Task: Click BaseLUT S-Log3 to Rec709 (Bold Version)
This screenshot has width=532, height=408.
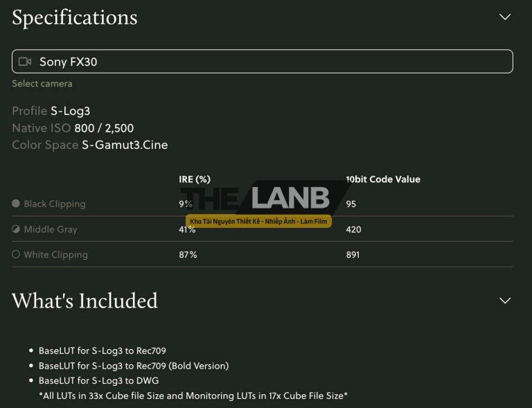Action: [x=133, y=365]
